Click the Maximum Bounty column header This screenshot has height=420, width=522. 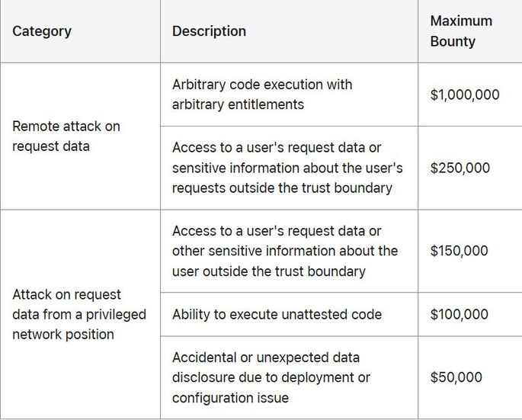(x=461, y=31)
